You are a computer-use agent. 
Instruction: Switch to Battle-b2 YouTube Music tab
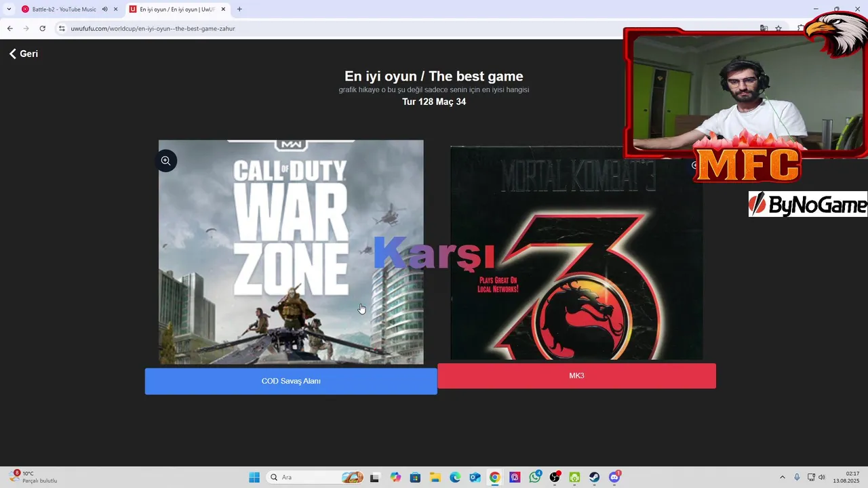[64, 9]
